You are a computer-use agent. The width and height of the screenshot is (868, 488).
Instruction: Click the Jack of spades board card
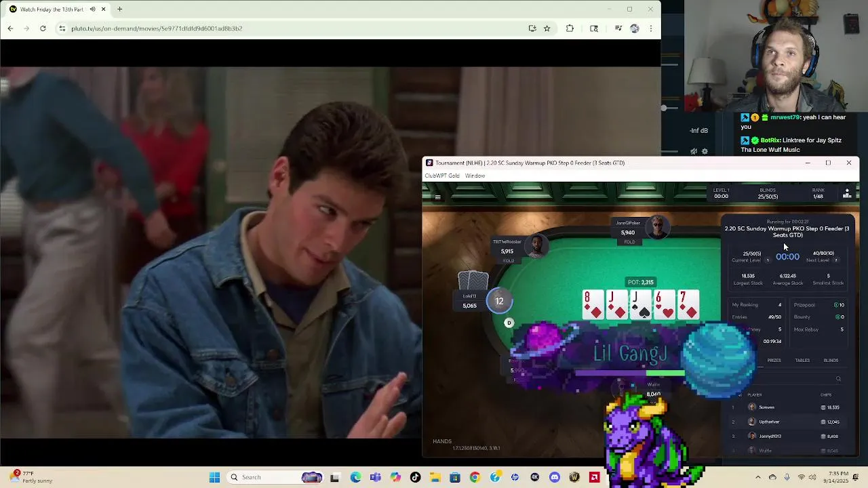[641, 304]
